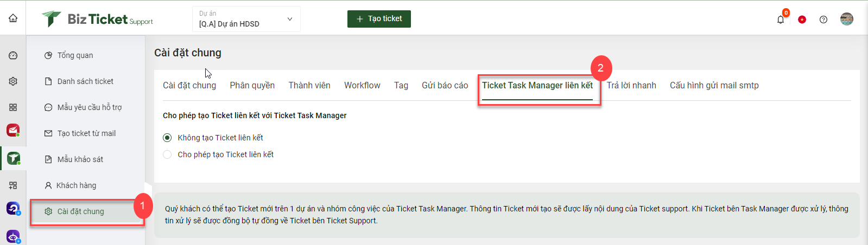868x245 pixels.
Task: Click the Tạo ticket button
Action: coord(379,18)
